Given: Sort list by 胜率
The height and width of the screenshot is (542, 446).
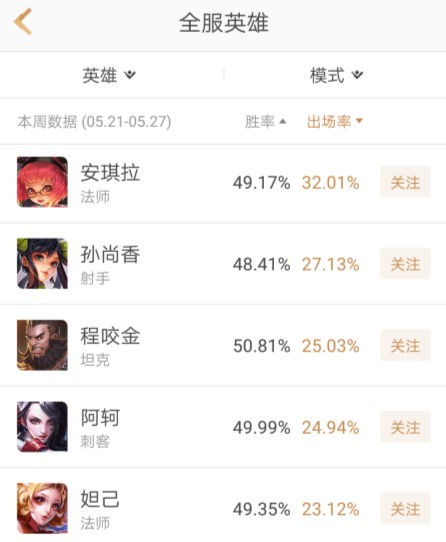Looking at the screenshot, I should 266,122.
